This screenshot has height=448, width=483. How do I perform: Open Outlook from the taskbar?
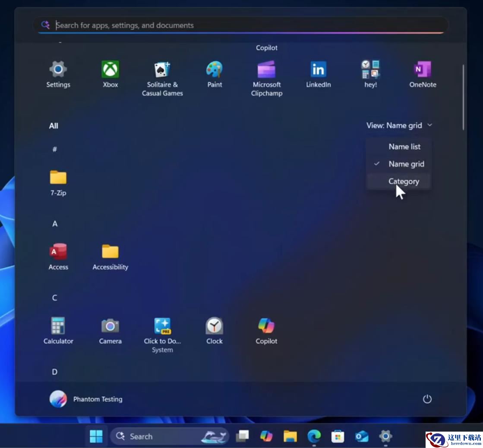click(x=362, y=436)
